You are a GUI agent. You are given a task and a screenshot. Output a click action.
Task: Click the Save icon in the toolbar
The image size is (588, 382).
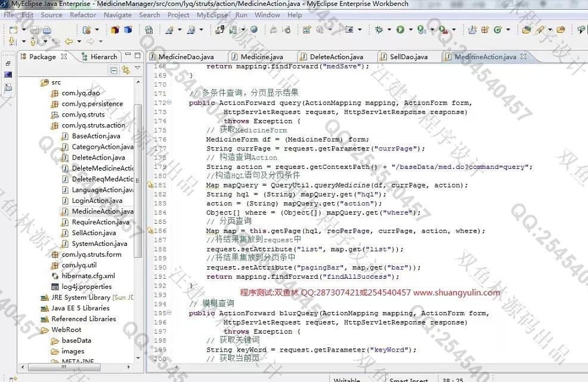(35, 30)
